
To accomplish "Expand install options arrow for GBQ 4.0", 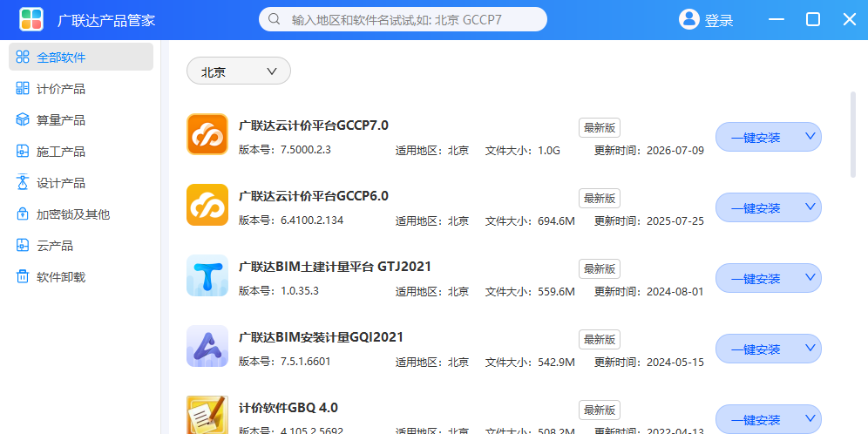I will [x=810, y=418].
